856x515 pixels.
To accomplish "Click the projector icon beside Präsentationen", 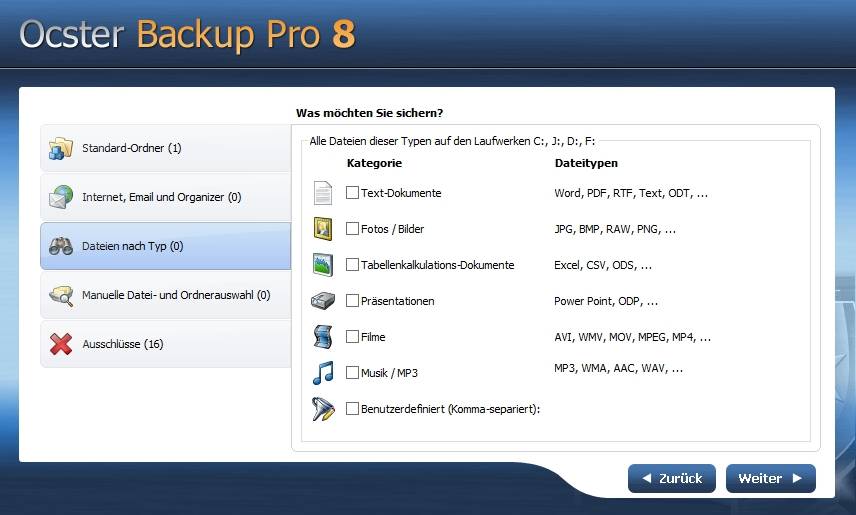I will 323,301.
